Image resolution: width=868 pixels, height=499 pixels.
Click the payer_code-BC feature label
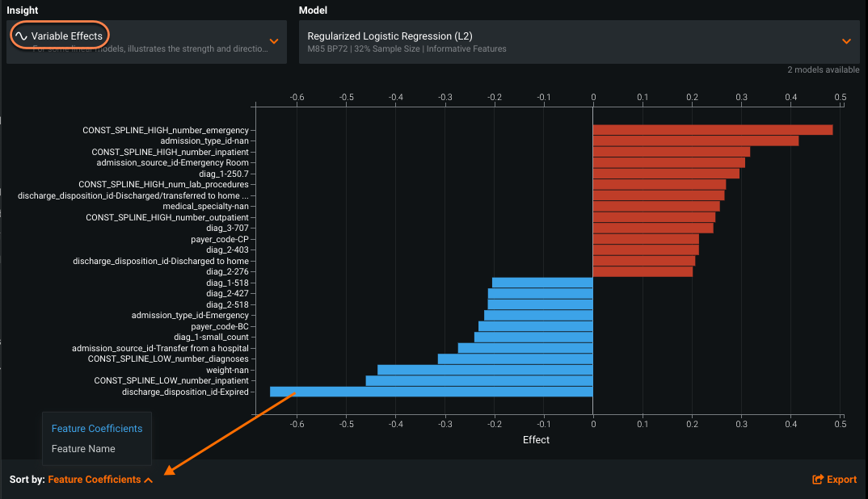(x=220, y=326)
